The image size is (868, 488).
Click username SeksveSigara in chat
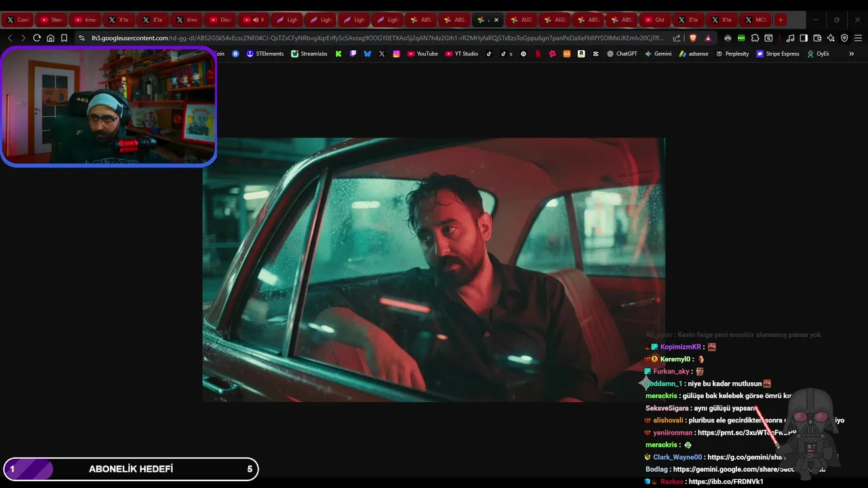(x=667, y=408)
